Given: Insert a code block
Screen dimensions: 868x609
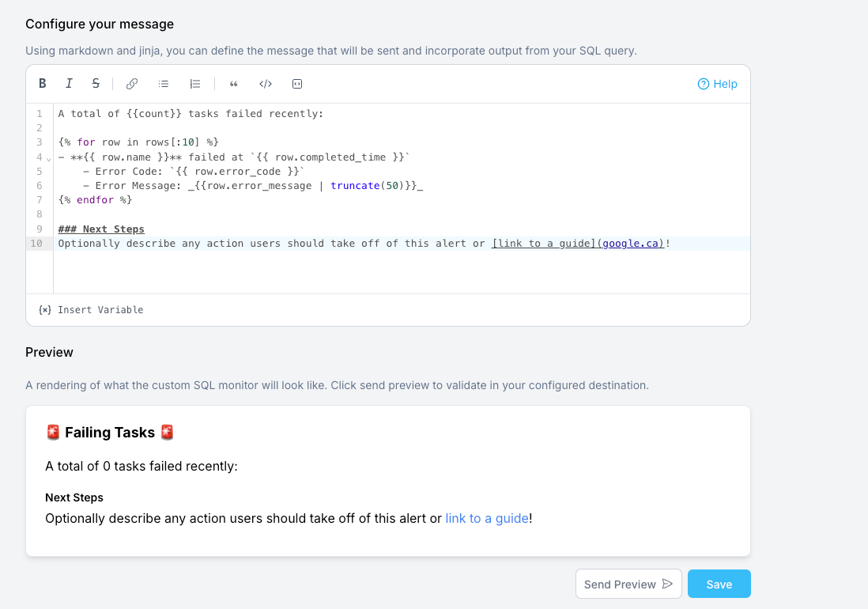Looking at the screenshot, I should point(297,84).
